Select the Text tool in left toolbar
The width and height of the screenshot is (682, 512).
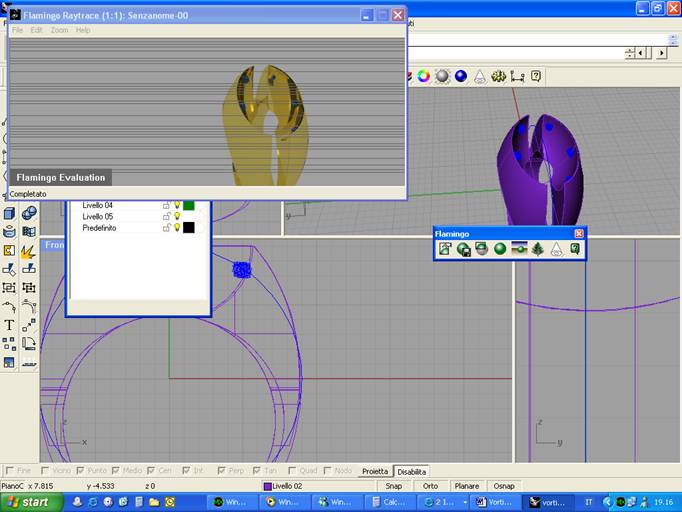(x=9, y=325)
